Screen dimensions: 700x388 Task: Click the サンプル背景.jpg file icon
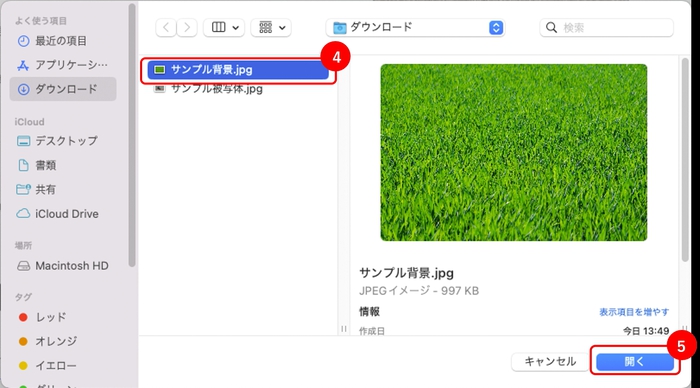click(x=159, y=70)
